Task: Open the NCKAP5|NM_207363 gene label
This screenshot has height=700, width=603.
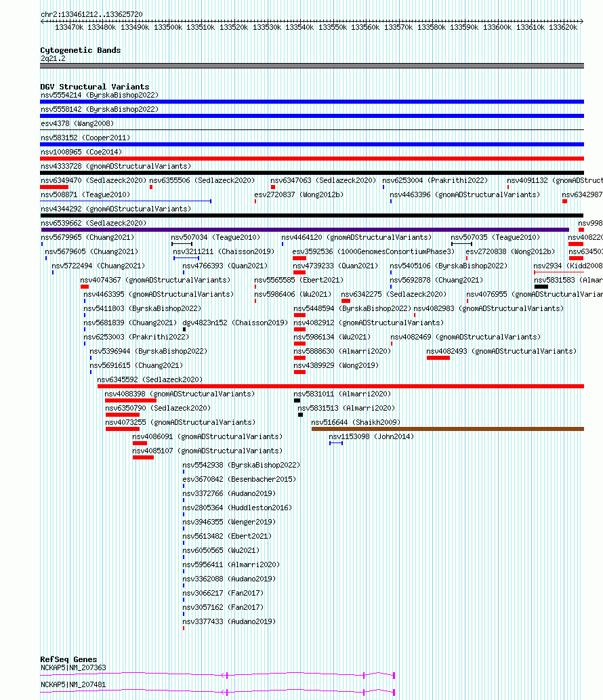Action: [73, 668]
